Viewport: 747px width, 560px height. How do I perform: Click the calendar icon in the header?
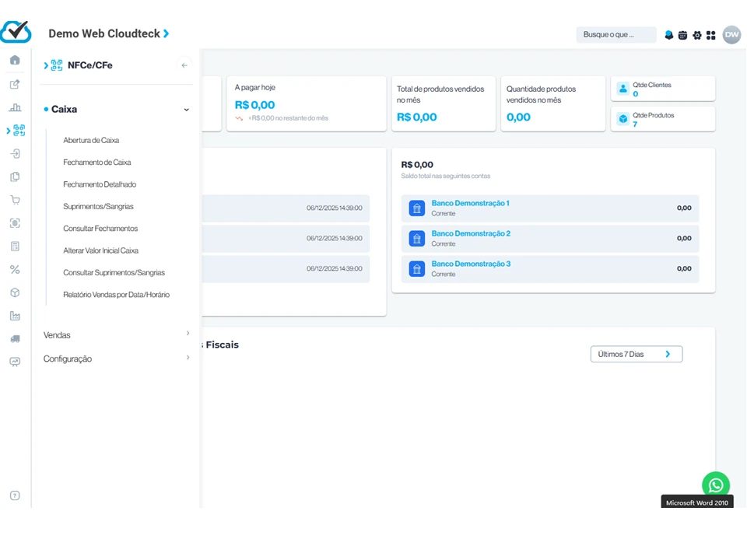tap(682, 35)
